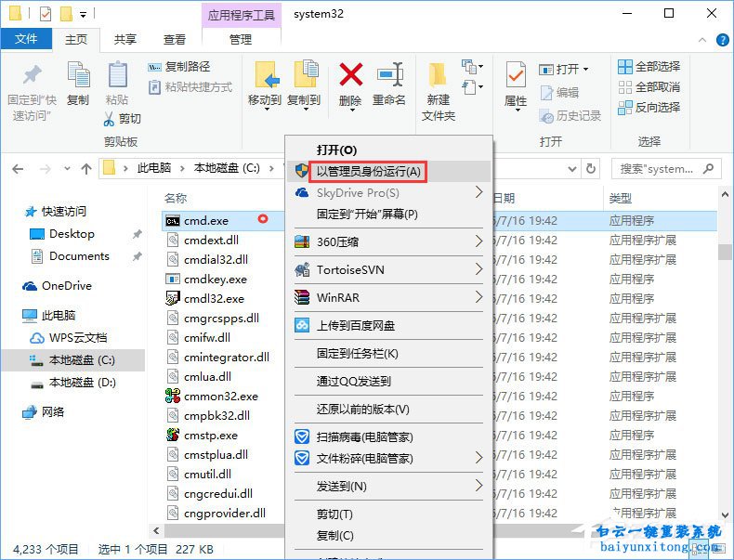Screen dimensions: 734x560
Task: Open the Easy access dropdown icon
Action: click(472, 87)
